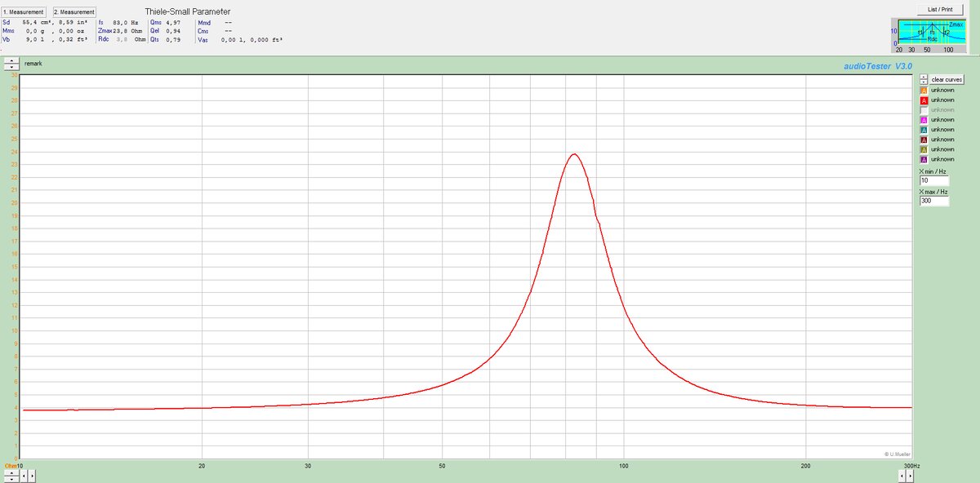Viewport: 980px width, 483px height.
Task: Click the olive green curve A icon
Action: coord(924,149)
